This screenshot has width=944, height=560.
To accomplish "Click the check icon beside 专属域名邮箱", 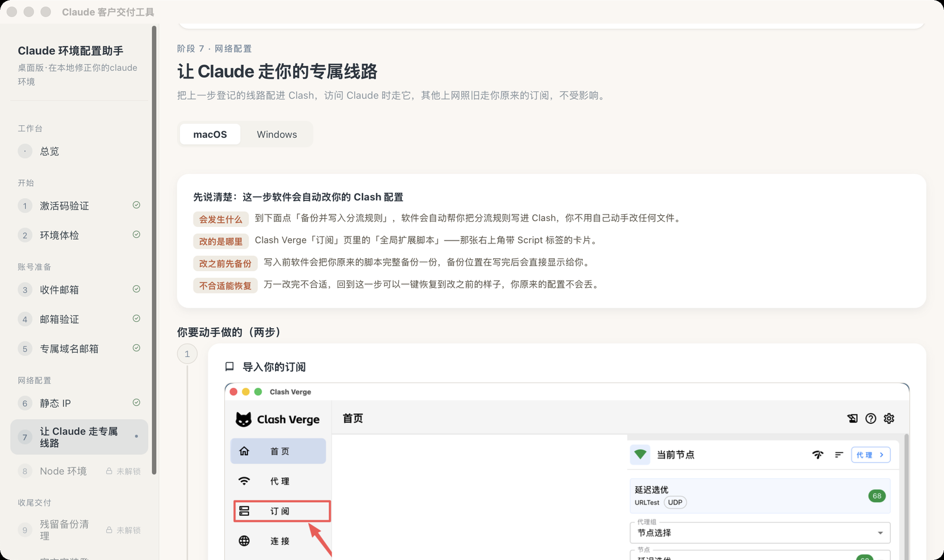I will click(136, 348).
